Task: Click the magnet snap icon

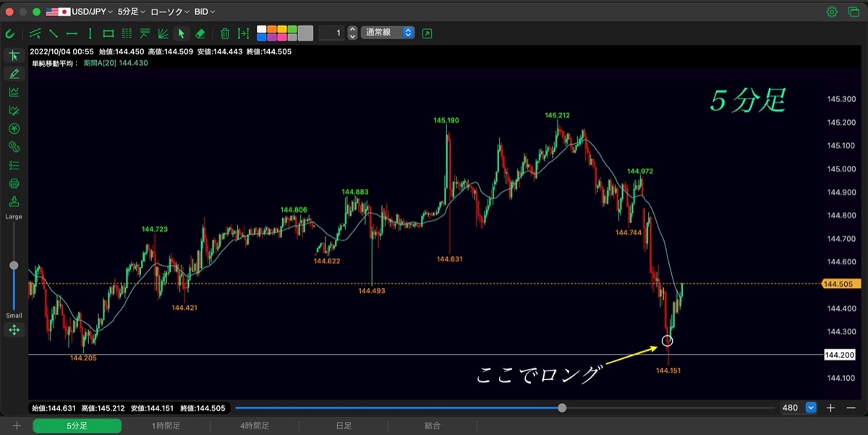Action: point(10,33)
